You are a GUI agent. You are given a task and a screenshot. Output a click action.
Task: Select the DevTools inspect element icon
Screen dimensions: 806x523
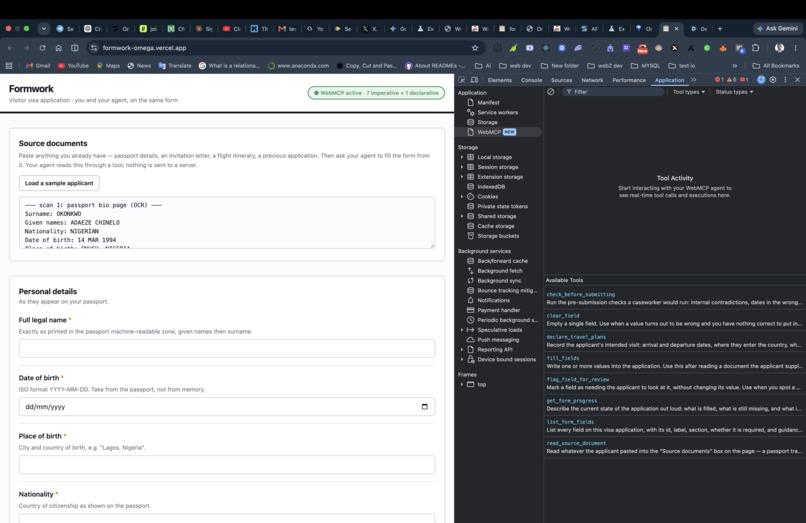coord(462,80)
